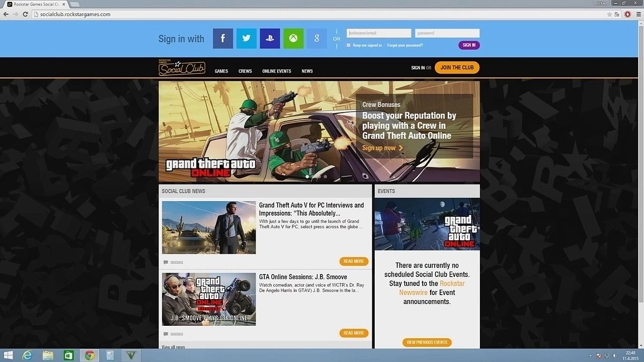The height and width of the screenshot is (362, 644).
Task: Bookmark this page with the star icon
Action: point(610,14)
